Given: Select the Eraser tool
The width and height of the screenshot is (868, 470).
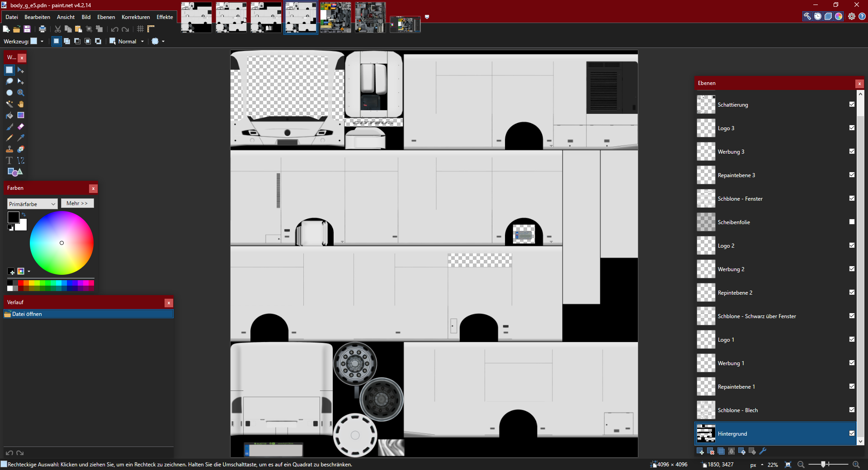Looking at the screenshot, I should (x=21, y=127).
